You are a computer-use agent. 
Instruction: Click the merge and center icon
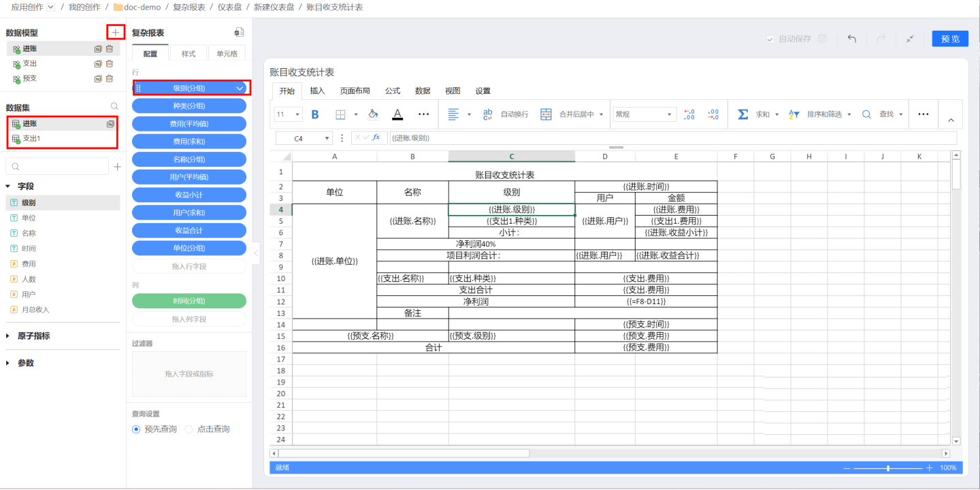546,114
